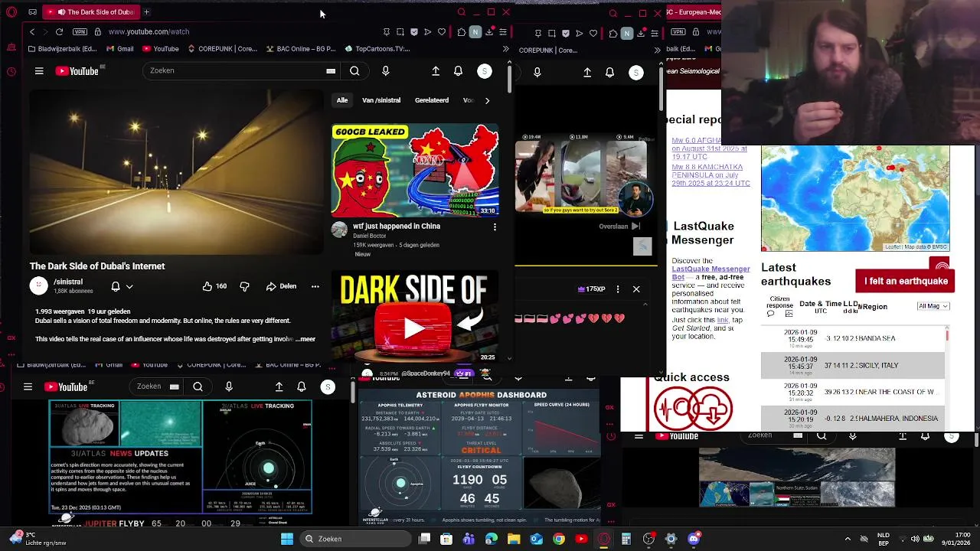Expand the bookmarks bar overflow in the Dubai window

coord(505,49)
